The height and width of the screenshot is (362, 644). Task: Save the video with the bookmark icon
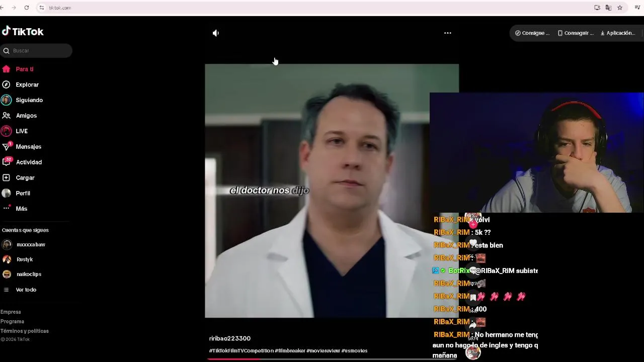[x=473, y=297]
